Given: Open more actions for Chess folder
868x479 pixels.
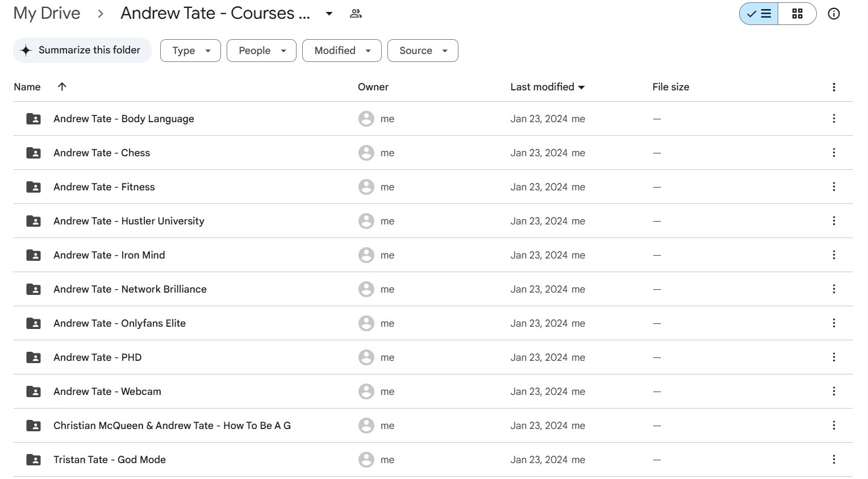Looking at the screenshot, I should tap(833, 153).
